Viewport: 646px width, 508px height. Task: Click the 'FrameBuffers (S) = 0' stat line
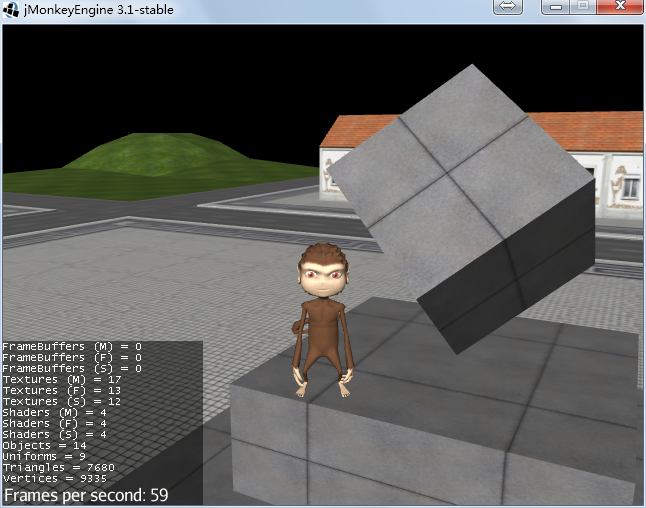click(72, 368)
